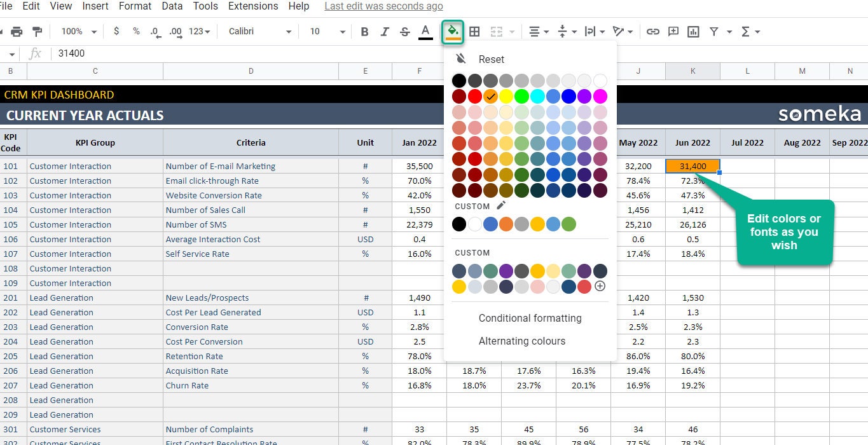Viewport: 868px width, 445px height.
Task: Toggle bold formatting
Action: pos(364,31)
